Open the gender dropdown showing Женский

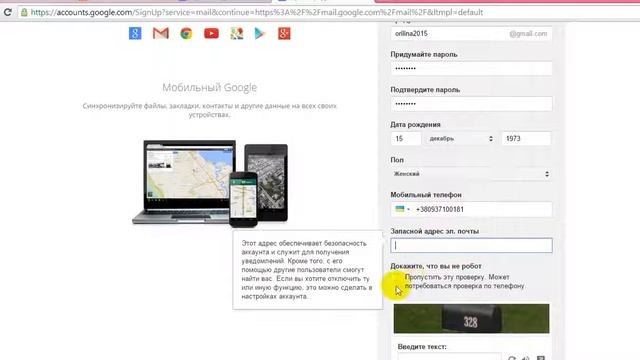pos(471,174)
